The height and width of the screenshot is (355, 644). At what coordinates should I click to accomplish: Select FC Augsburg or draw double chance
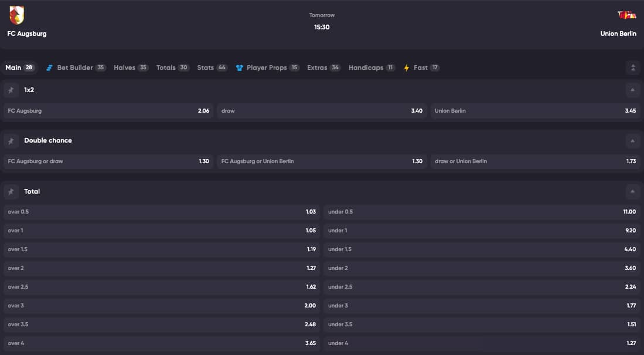point(108,161)
